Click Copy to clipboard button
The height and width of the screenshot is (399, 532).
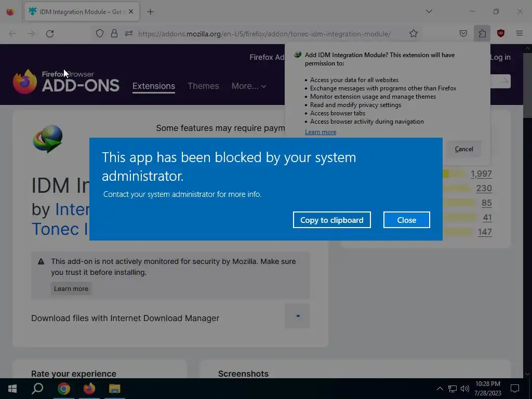331,220
